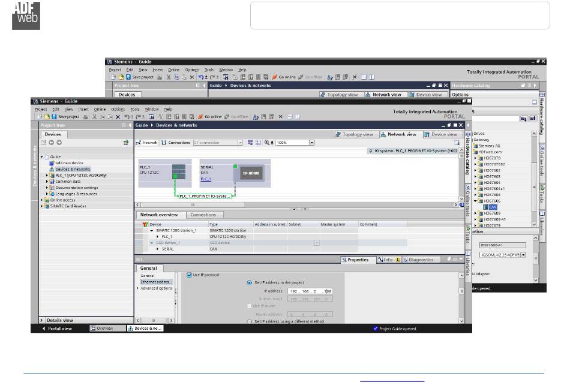Screen dimensions: 570x392
Task: Click the zoom magnifier icon beside 100%
Action: (x=267, y=143)
